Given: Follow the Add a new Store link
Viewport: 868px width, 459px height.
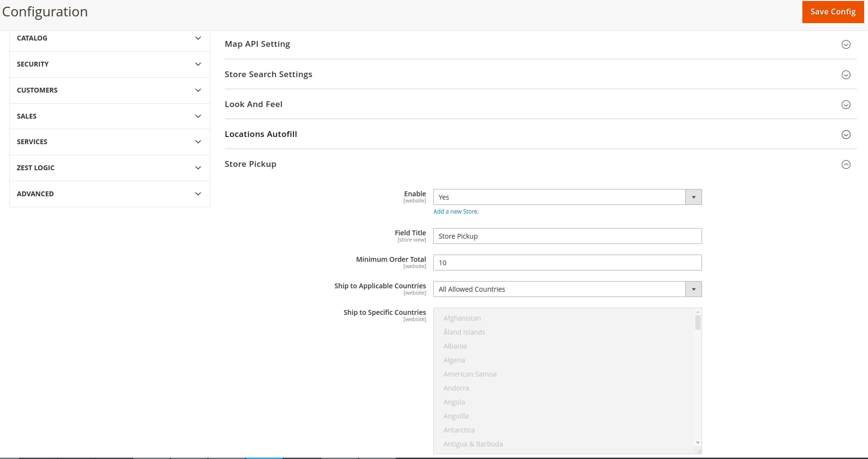Looking at the screenshot, I should click(455, 211).
